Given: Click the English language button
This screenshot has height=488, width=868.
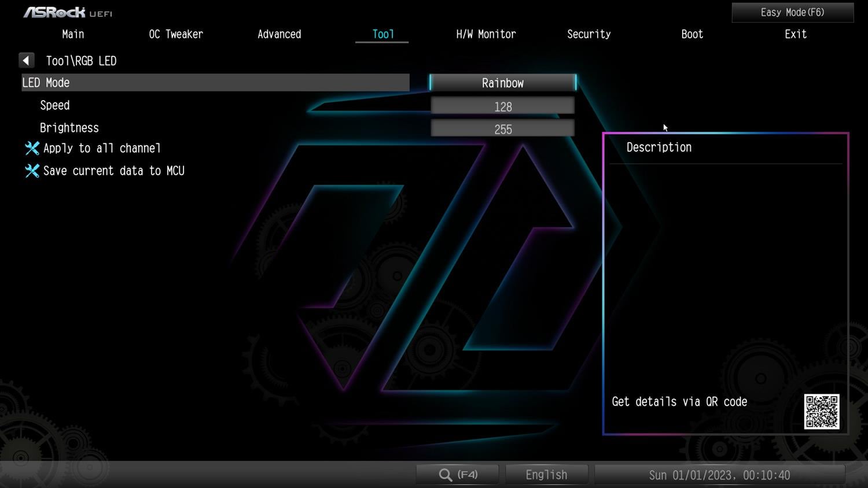Looking at the screenshot, I should click(546, 475).
